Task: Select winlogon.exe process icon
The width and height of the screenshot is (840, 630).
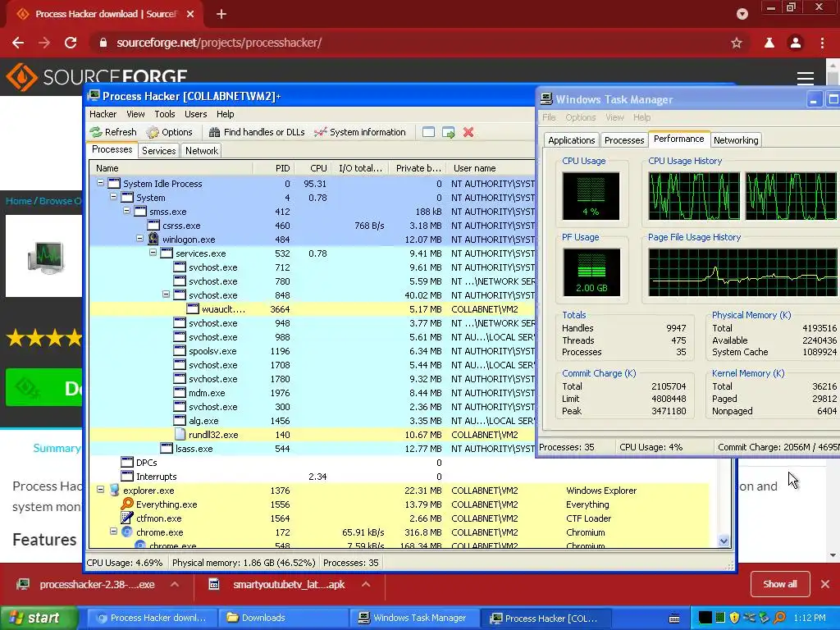Action: point(153,239)
